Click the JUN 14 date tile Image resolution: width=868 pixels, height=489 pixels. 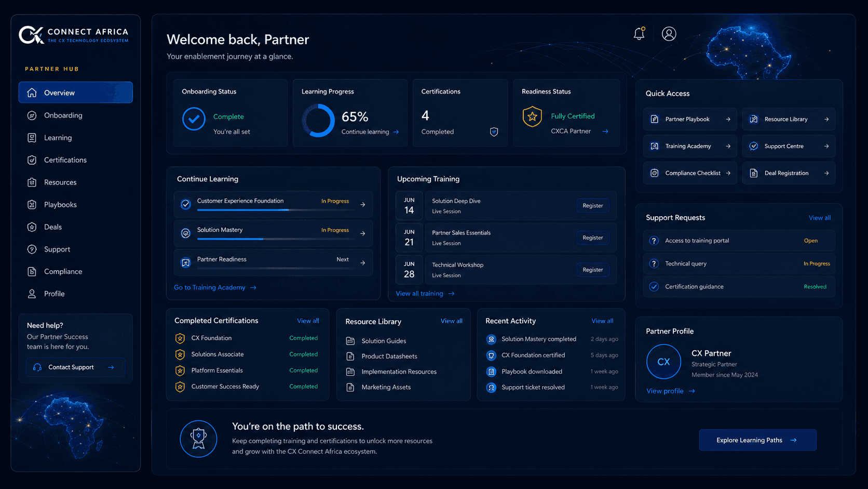pos(409,206)
